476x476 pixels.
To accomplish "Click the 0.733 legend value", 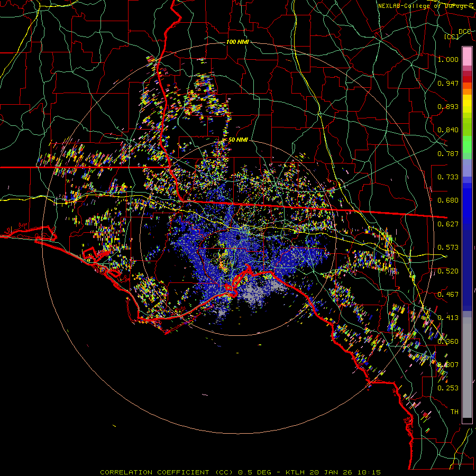I will (448, 177).
